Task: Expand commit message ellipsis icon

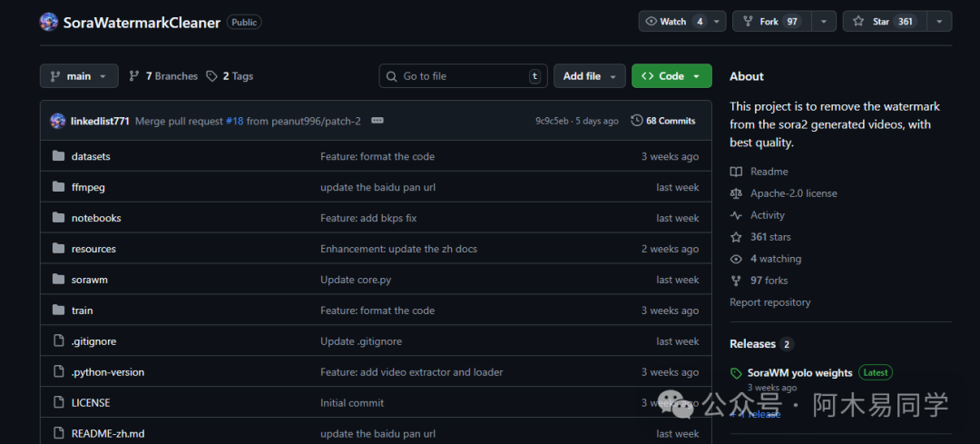Action: pyautogui.click(x=377, y=121)
